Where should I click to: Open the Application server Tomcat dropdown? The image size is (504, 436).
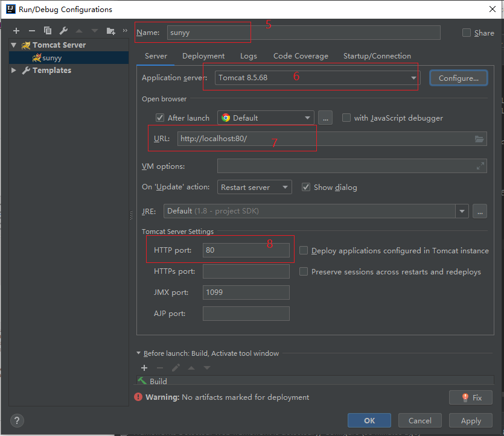tap(413, 78)
